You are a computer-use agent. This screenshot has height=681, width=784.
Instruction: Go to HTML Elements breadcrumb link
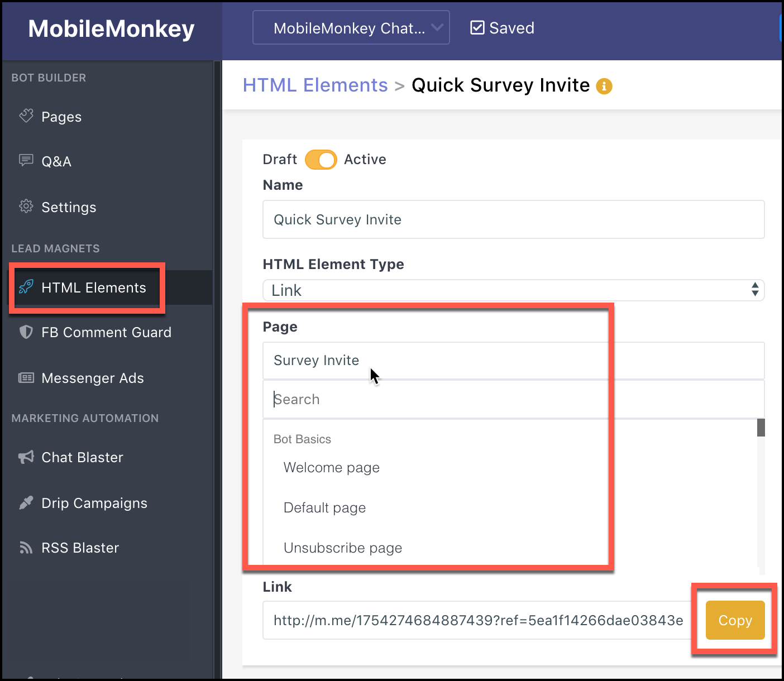[315, 85]
